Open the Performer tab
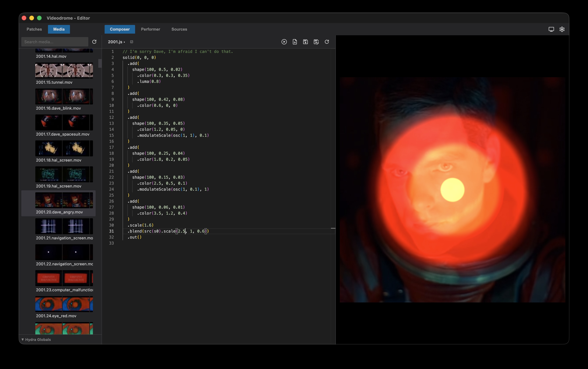Image resolution: width=588 pixels, height=369 pixels. pos(150,29)
